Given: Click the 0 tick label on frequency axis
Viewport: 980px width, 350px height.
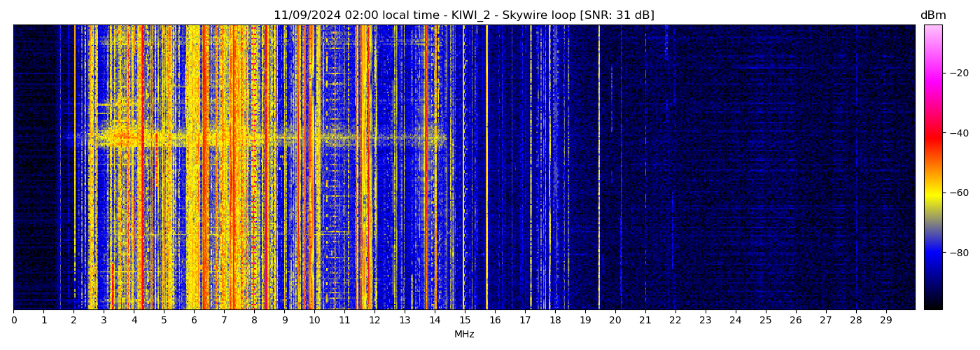Looking at the screenshot, I should click(x=13, y=321).
